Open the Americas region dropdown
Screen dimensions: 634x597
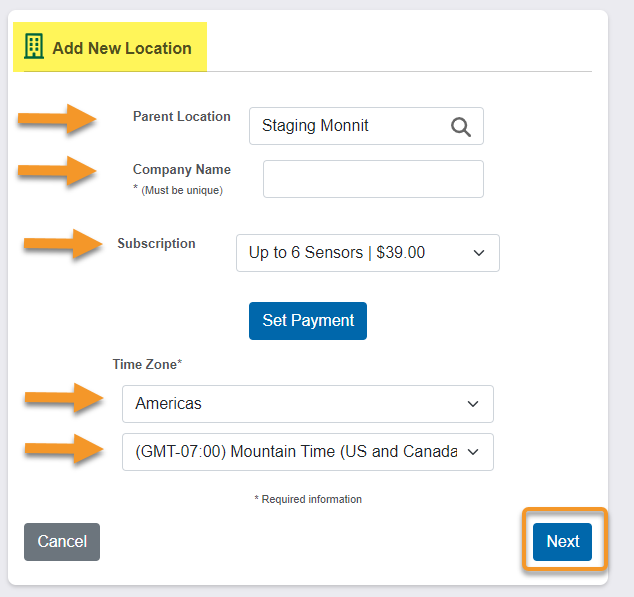pos(308,404)
